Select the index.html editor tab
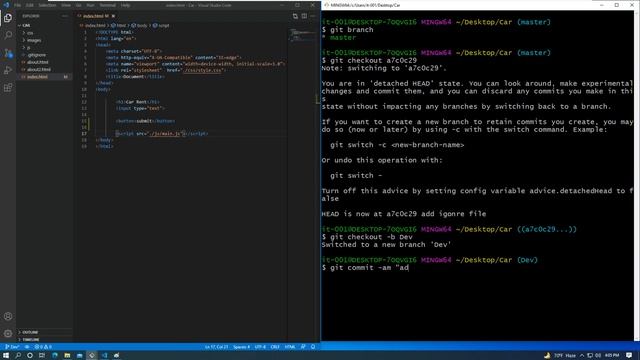The height and width of the screenshot is (360, 640). [96, 16]
